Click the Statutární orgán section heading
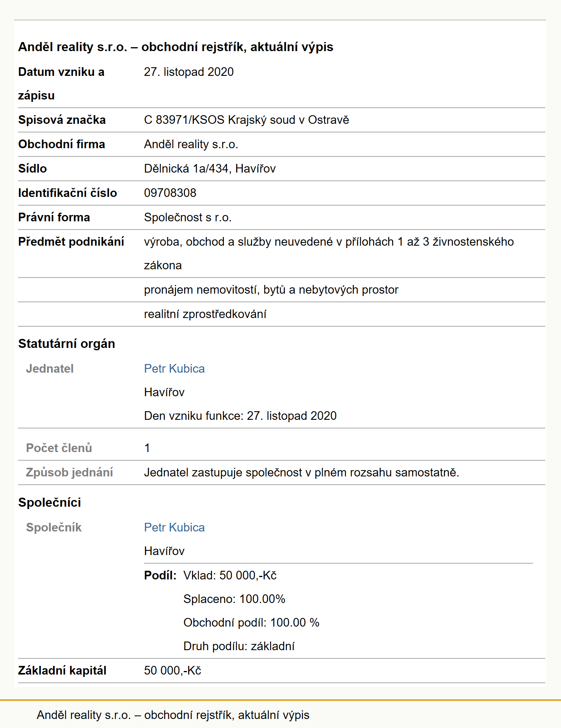 click(66, 344)
